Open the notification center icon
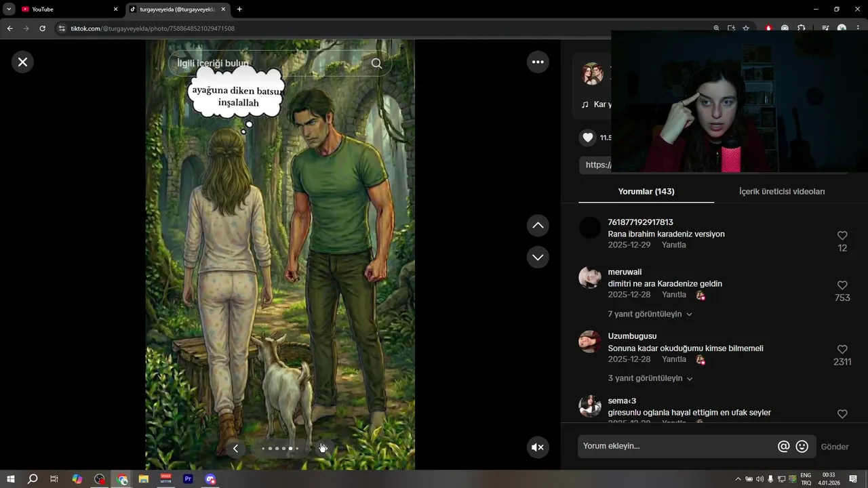 point(853,479)
